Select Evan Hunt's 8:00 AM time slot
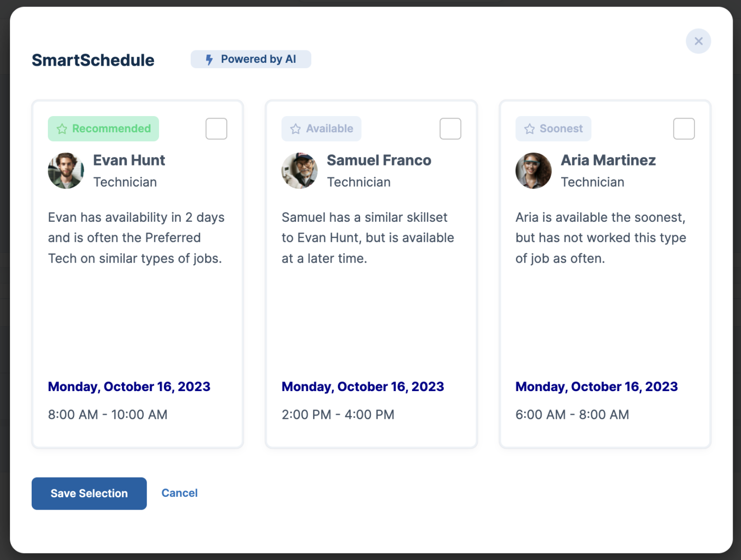Viewport: 741px width, 560px height. [x=108, y=414]
